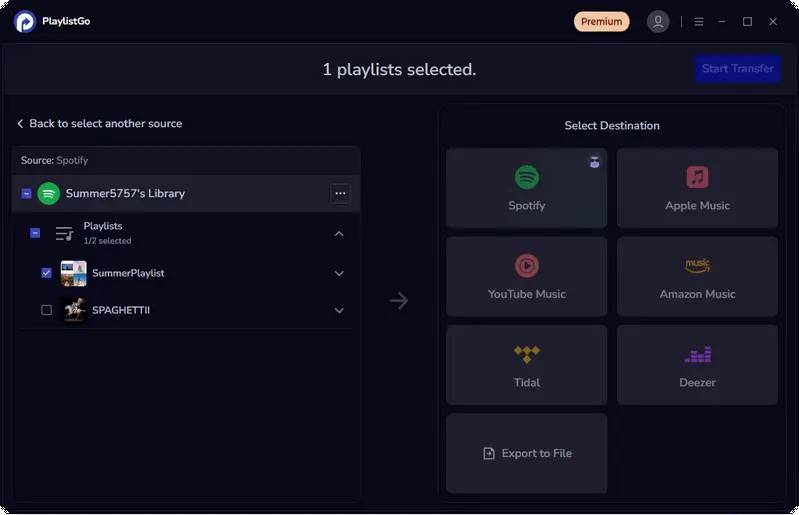
Task: Click the SummerPlaylist cover thumbnail
Action: coord(73,274)
